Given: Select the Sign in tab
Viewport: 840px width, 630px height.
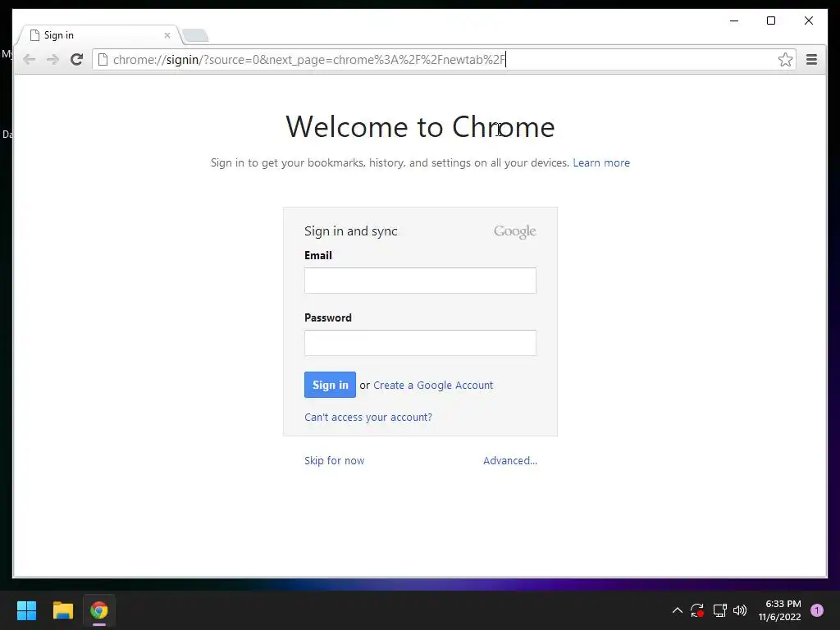Looking at the screenshot, I should pyautogui.click(x=99, y=35).
